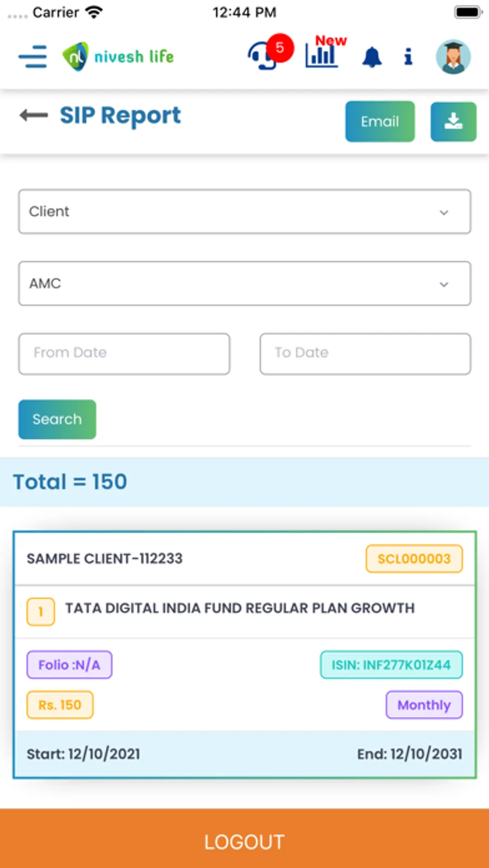
Task: Tap the nivesh life logo
Action: click(x=118, y=56)
